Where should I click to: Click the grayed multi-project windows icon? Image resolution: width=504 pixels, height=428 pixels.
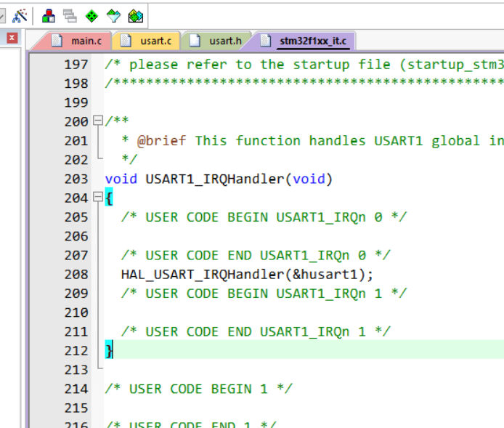pos(70,16)
